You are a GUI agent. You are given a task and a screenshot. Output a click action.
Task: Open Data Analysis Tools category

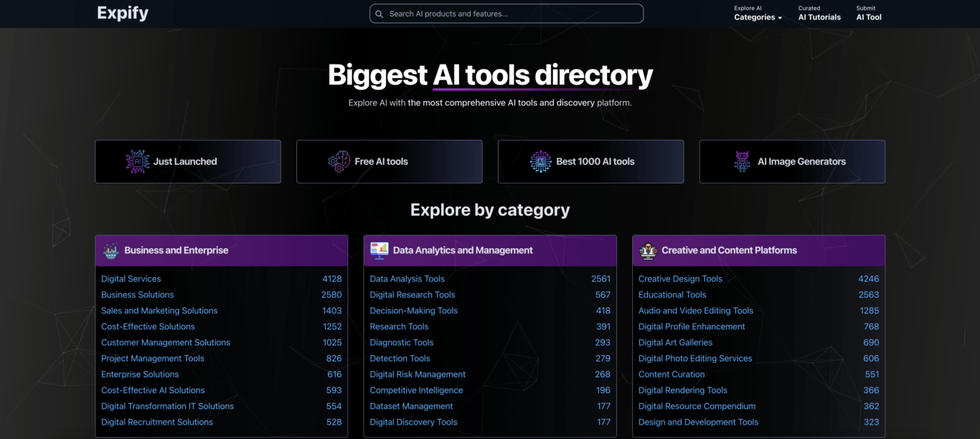click(x=407, y=279)
